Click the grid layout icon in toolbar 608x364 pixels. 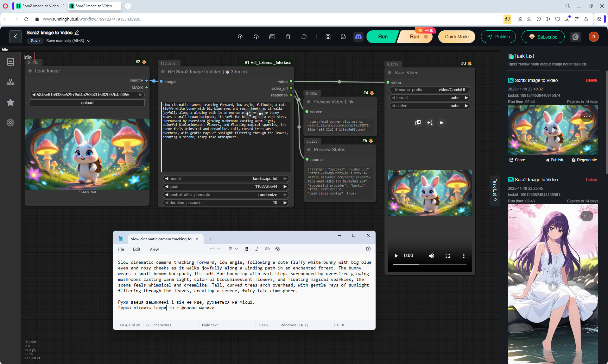click(328, 37)
